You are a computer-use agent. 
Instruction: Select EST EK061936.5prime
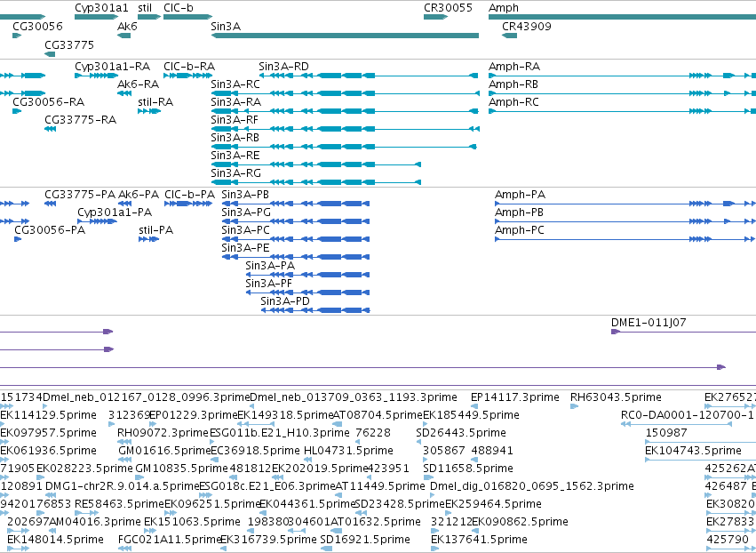click(x=4, y=460)
